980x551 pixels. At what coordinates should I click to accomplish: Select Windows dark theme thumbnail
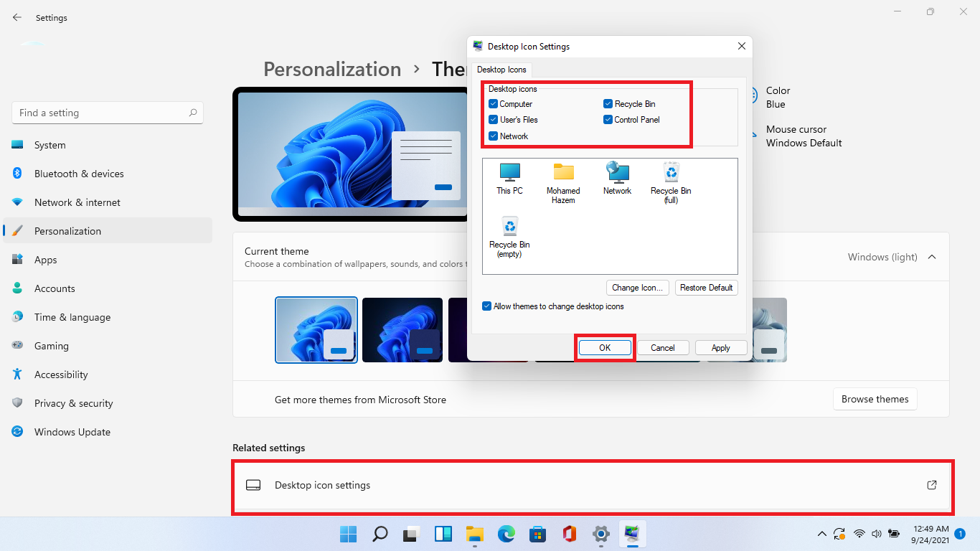point(402,330)
